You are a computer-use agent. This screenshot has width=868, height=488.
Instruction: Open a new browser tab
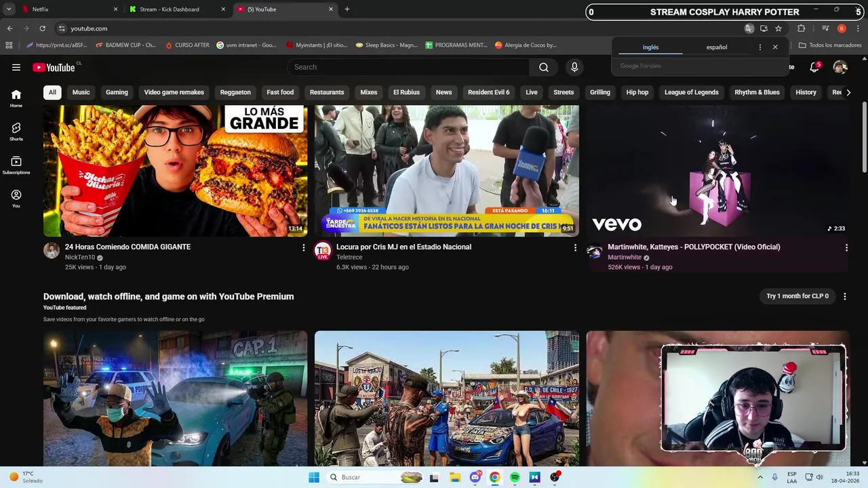pos(347,9)
